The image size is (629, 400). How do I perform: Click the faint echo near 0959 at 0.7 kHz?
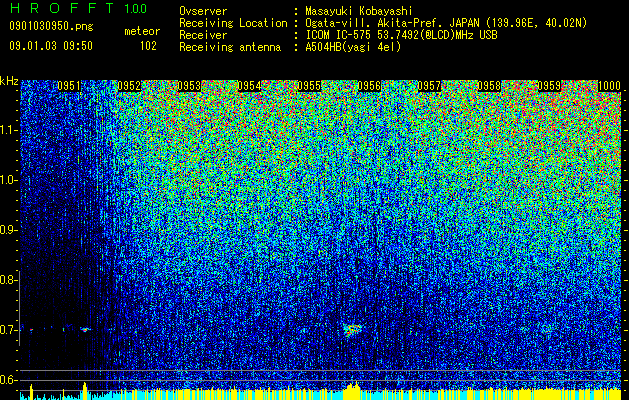tap(546, 330)
